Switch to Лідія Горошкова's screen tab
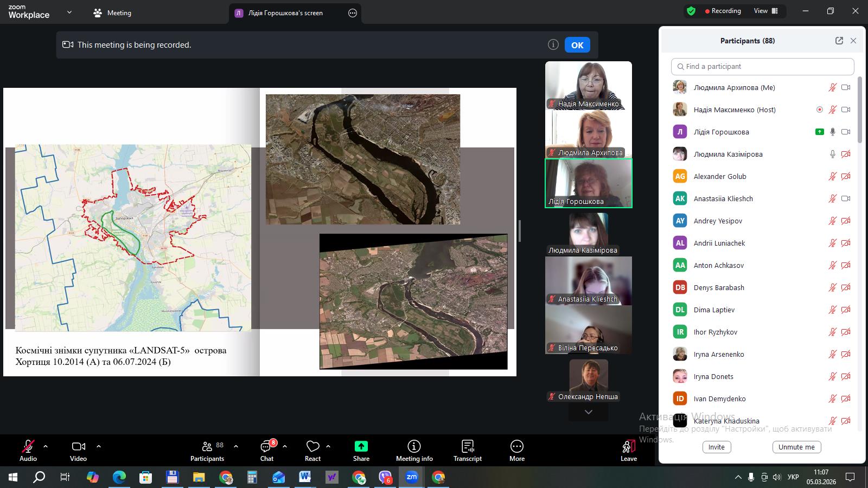Image resolution: width=868 pixels, height=488 pixels. click(285, 13)
